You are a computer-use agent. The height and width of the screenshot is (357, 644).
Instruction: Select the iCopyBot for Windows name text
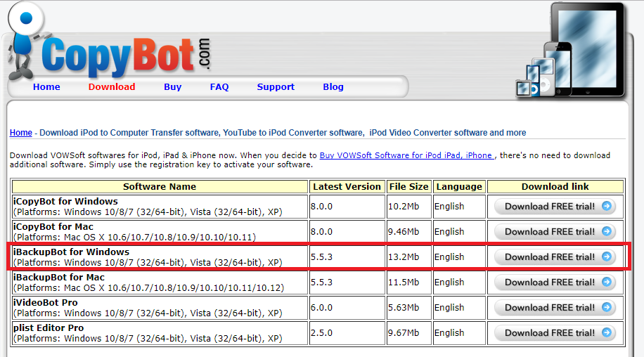65,202
